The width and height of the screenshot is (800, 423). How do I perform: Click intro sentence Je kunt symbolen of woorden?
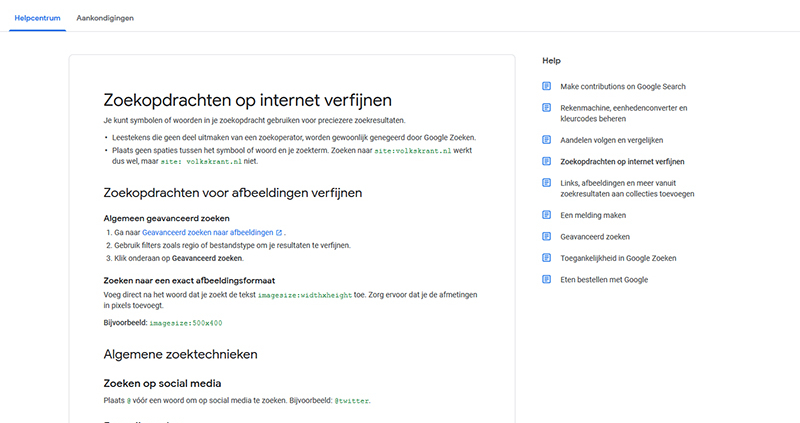[255, 120]
